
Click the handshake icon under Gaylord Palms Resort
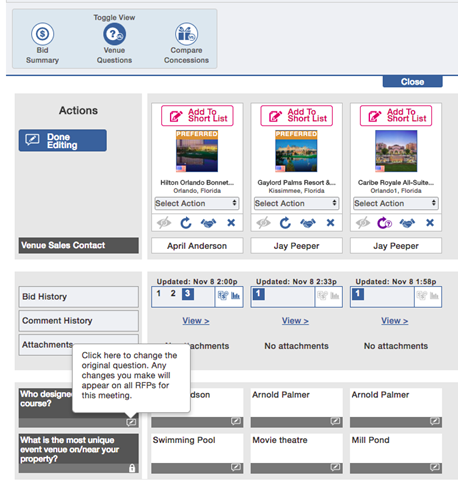[308, 223]
